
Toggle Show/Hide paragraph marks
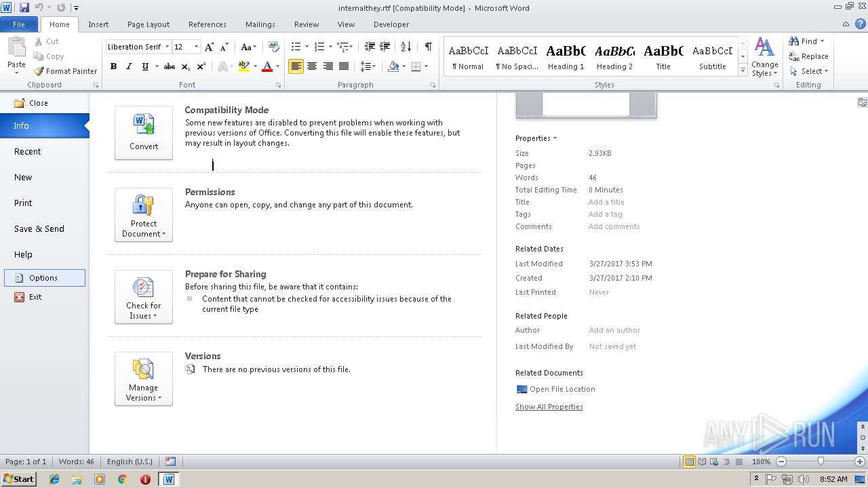click(428, 47)
